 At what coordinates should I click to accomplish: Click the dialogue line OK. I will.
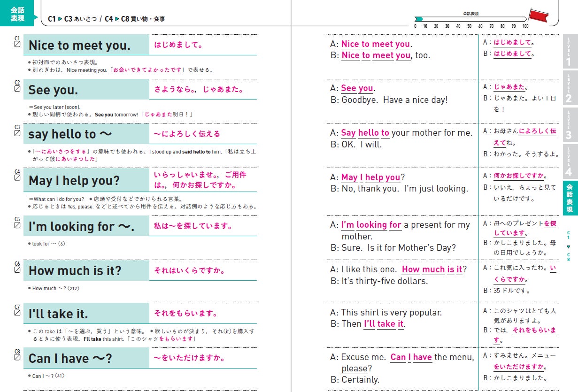pyautogui.click(x=362, y=144)
